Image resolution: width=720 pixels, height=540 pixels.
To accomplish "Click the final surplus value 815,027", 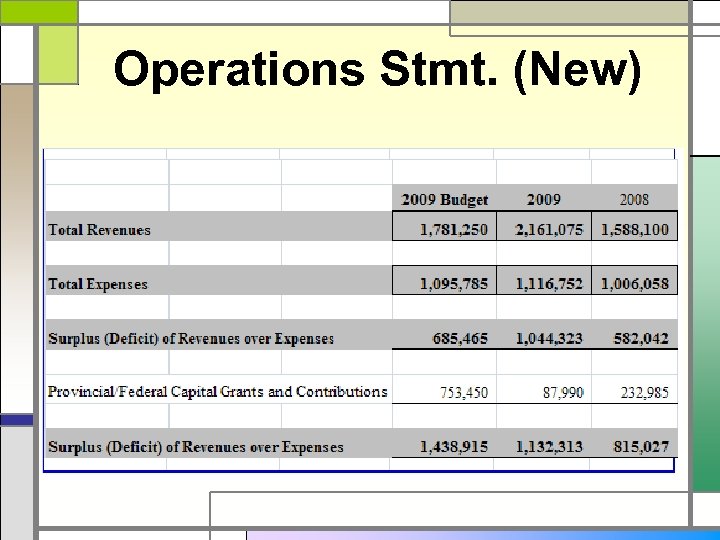I will coord(641,446).
